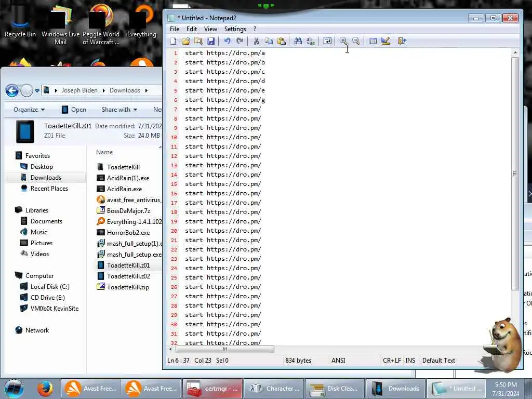Select Videos library in navigation pane
Image resolution: width=532 pixels, height=399 pixels.
[35, 254]
